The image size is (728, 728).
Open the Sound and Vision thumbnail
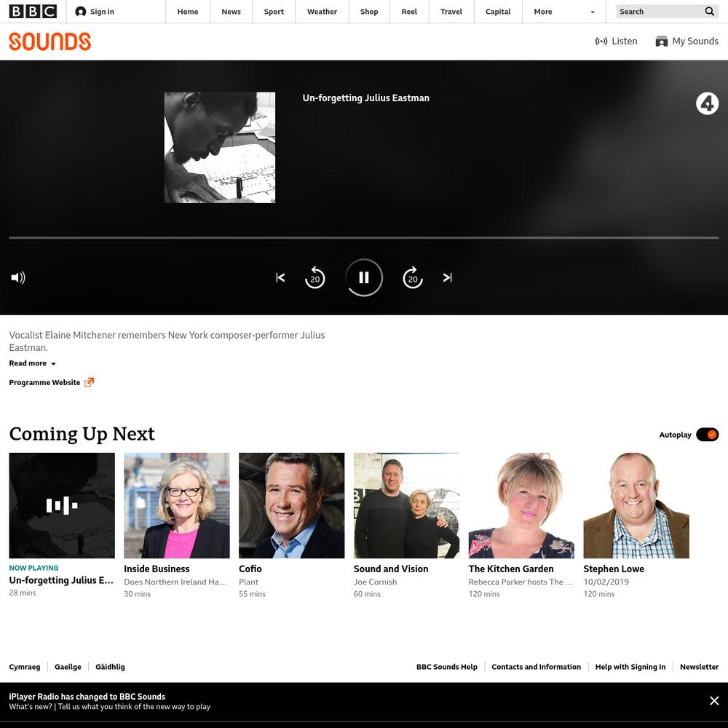[x=407, y=506]
